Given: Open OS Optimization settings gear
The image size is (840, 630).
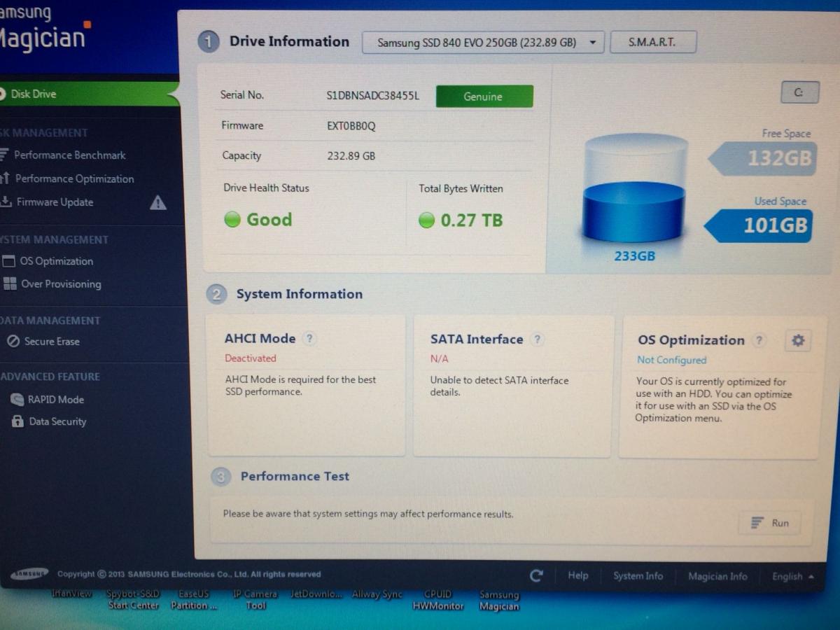Looking at the screenshot, I should point(798,341).
